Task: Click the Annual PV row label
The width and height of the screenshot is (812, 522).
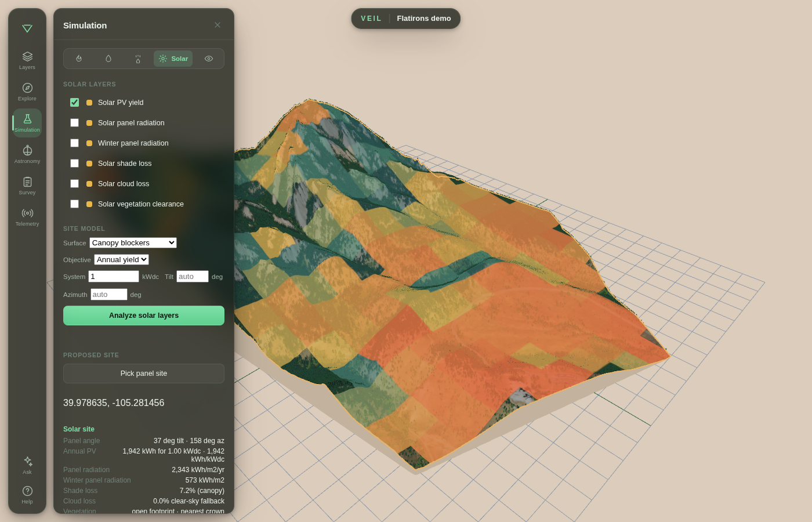Action: 79,451
